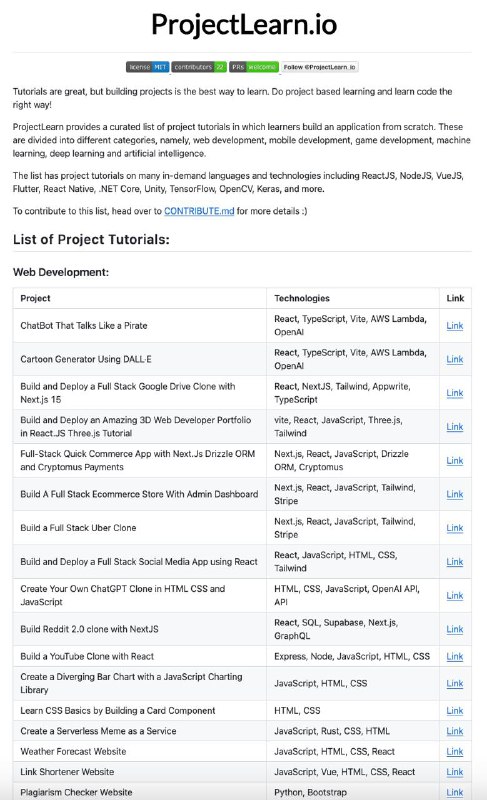The image size is (487, 800).
Task: Open Link for 3D Web Developer Portfolio
Action: 454,427
